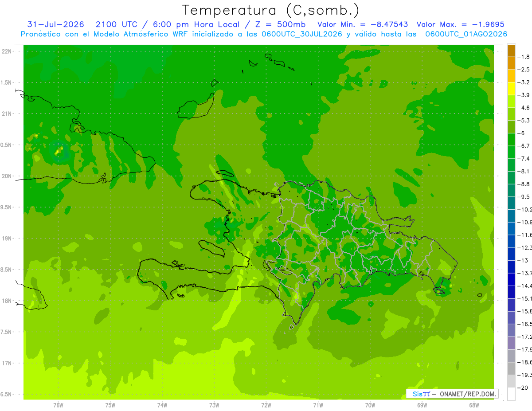
Task: Click the '20N' latitude label
Action: 7,176
